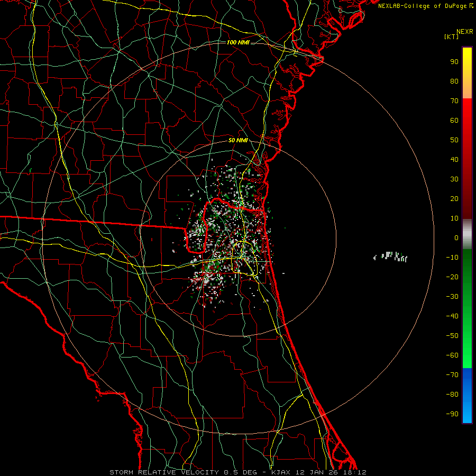The width and height of the screenshot is (476, 476).
Task: Click the -80 value on the velocity scale
Action: coord(452,395)
